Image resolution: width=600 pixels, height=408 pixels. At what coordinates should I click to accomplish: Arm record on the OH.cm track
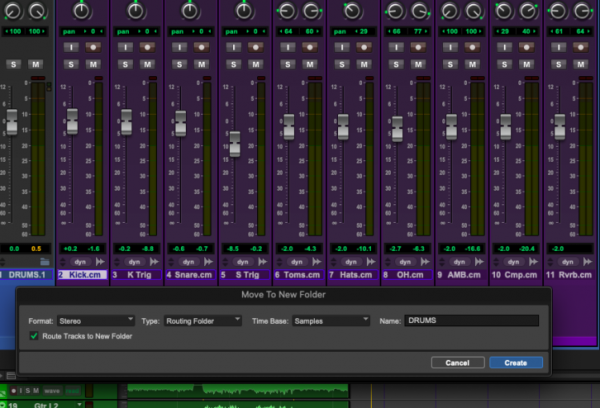tap(418, 47)
